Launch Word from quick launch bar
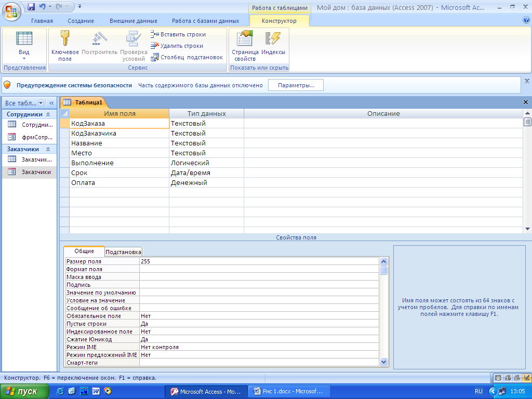The image size is (532, 399). coord(96,391)
